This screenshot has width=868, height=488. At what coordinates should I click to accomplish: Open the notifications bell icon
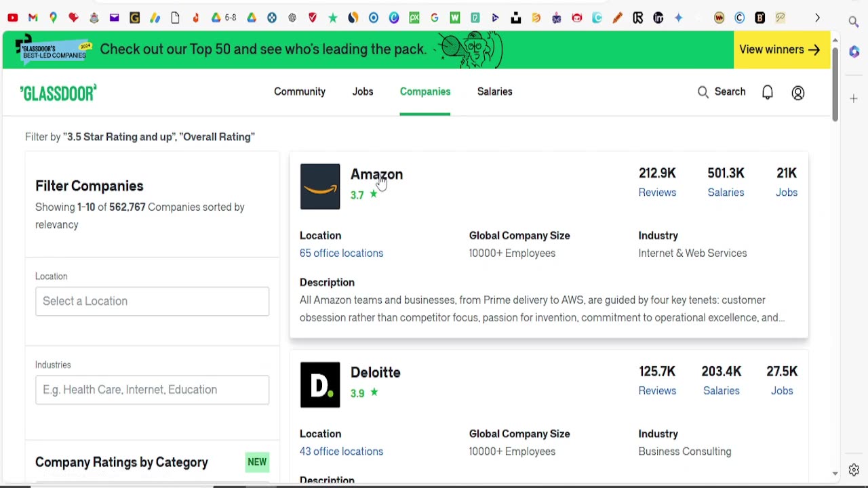(768, 92)
